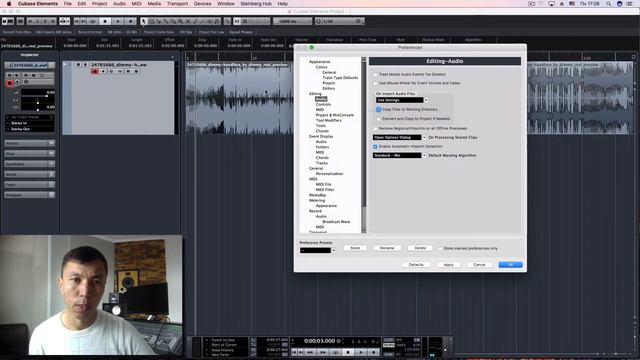Click Stop in the bottom transport panel
Image resolution: width=640 pixels, height=360 pixels.
point(348,352)
